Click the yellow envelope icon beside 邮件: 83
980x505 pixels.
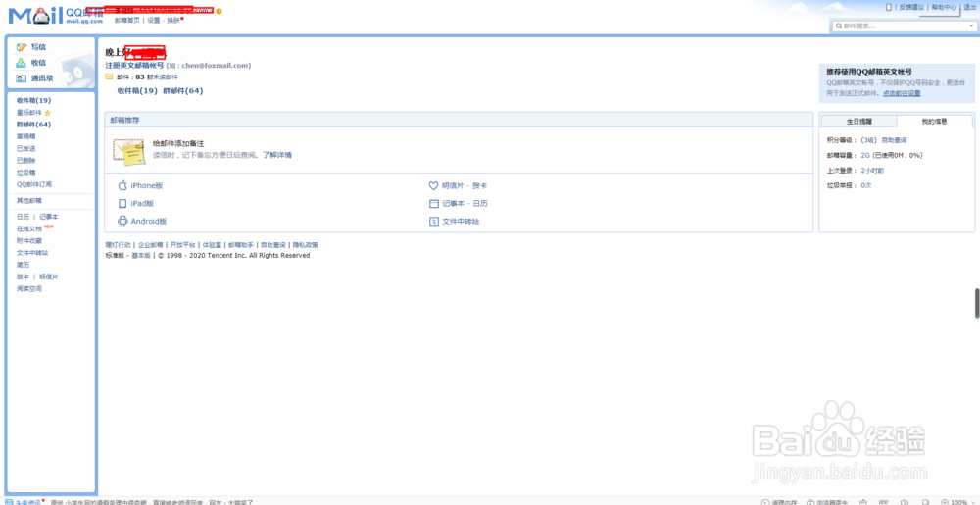point(110,76)
